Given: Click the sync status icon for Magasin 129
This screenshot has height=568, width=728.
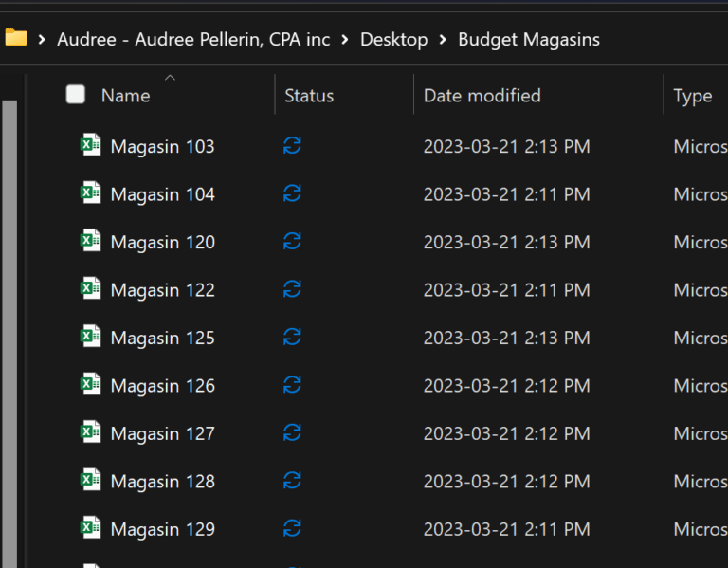Looking at the screenshot, I should (x=293, y=529).
